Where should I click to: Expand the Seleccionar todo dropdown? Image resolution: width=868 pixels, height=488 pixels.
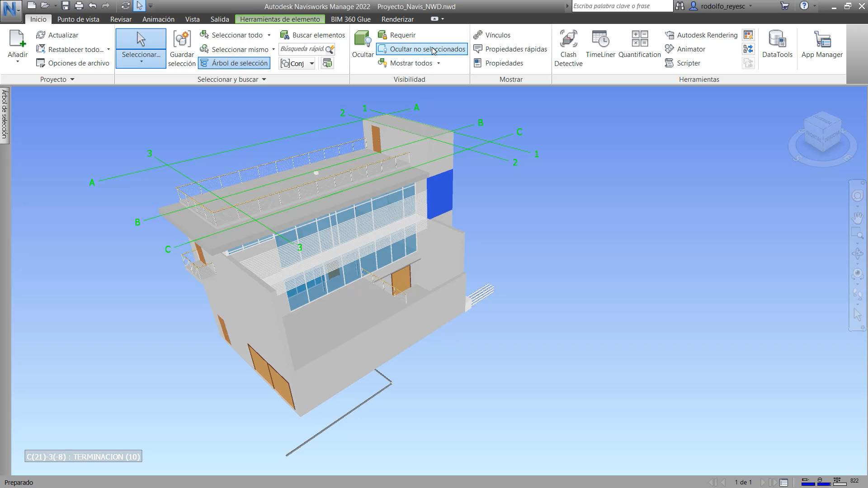click(269, 35)
